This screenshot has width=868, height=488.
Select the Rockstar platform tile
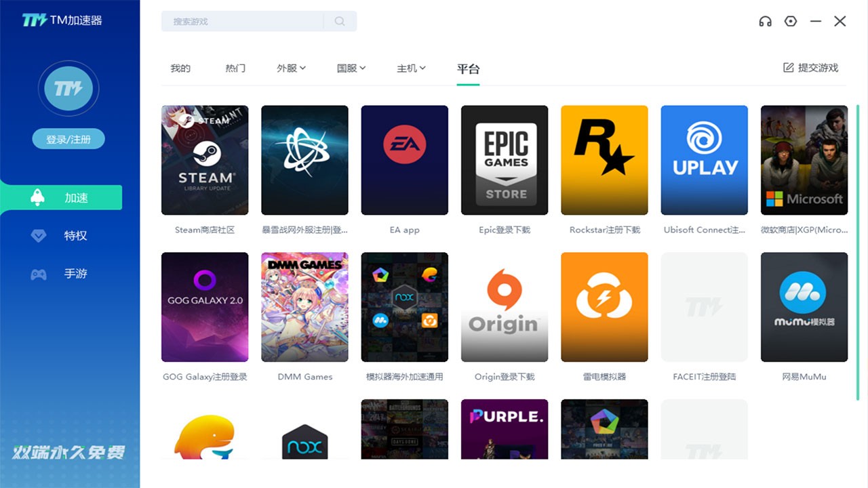point(604,160)
